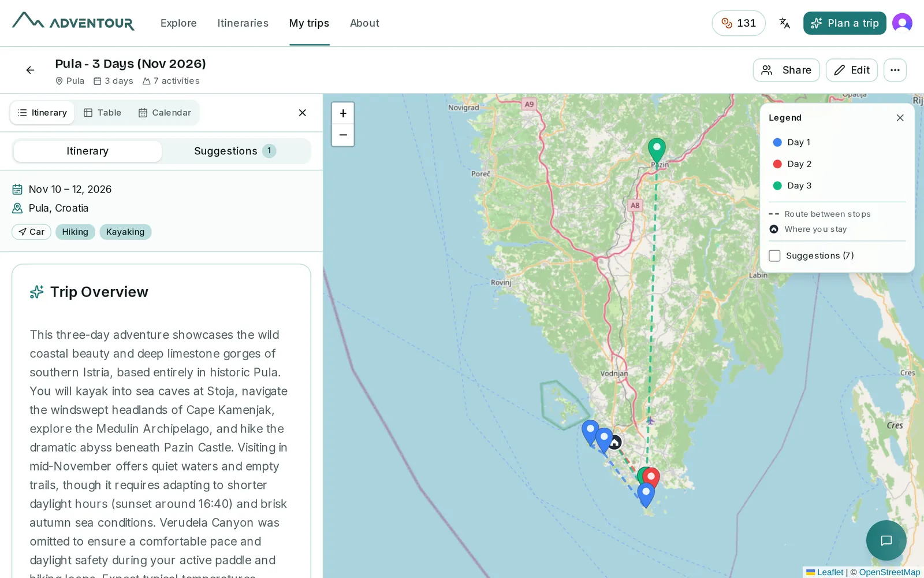Viewport: 924px width, 578px height.
Task: Open the user profile avatar
Action: 902,23
